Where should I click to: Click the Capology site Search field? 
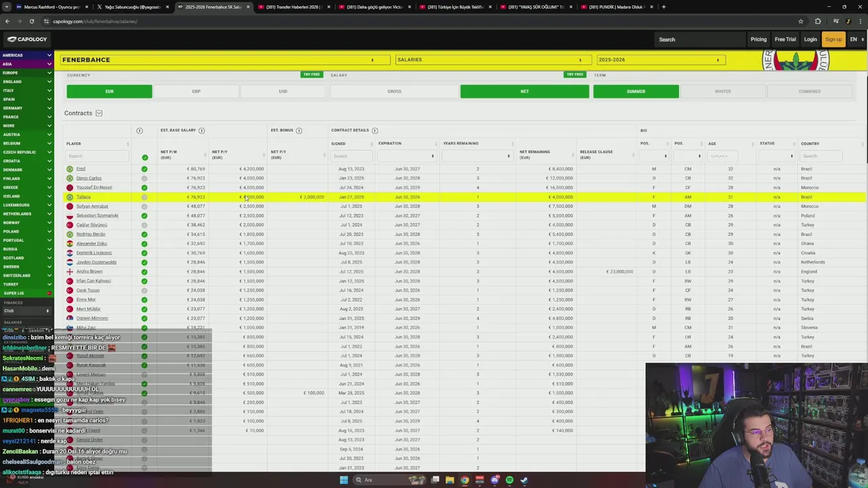(698, 39)
